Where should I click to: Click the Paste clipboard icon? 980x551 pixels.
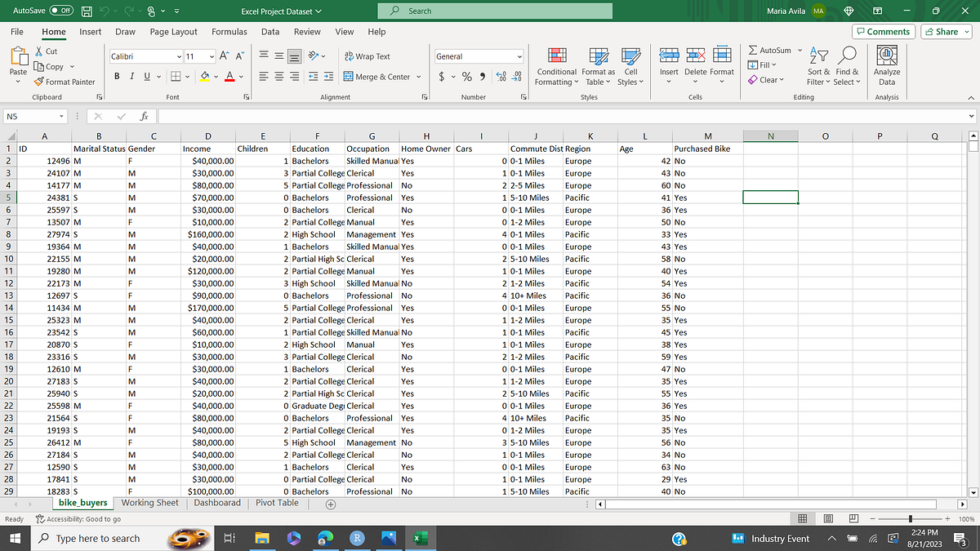click(18, 56)
